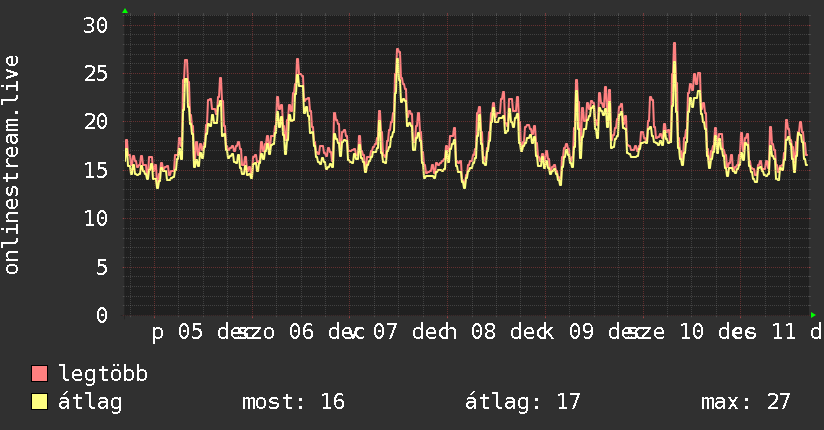Click the pink legtöbb legend swatch
Viewport: 824px width, 430px height.
pos(39,373)
